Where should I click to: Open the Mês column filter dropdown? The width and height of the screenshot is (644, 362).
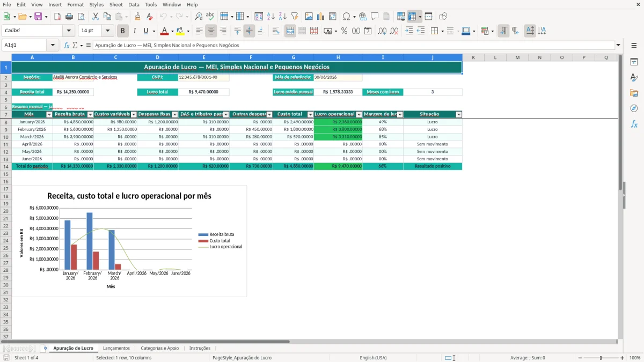[49, 115]
